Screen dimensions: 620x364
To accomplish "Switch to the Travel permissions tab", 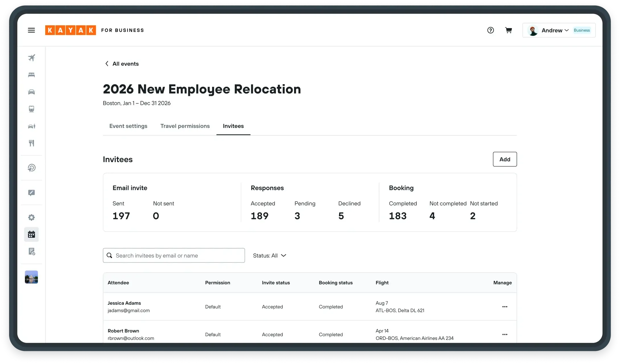I will [185, 126].
